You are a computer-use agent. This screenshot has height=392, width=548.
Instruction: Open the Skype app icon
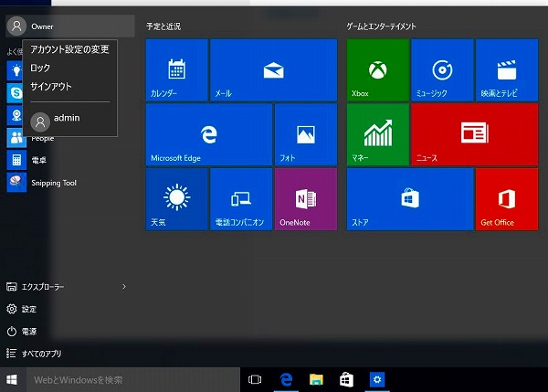coord(15,92)
